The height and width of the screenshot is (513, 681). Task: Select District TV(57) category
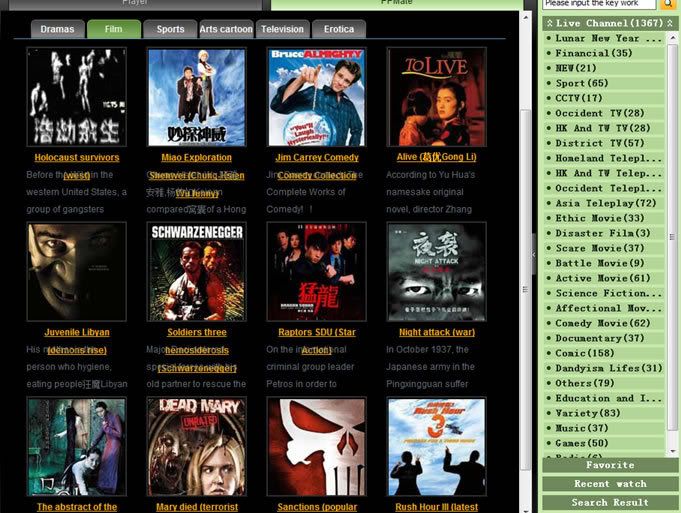(x=604, y=143)
